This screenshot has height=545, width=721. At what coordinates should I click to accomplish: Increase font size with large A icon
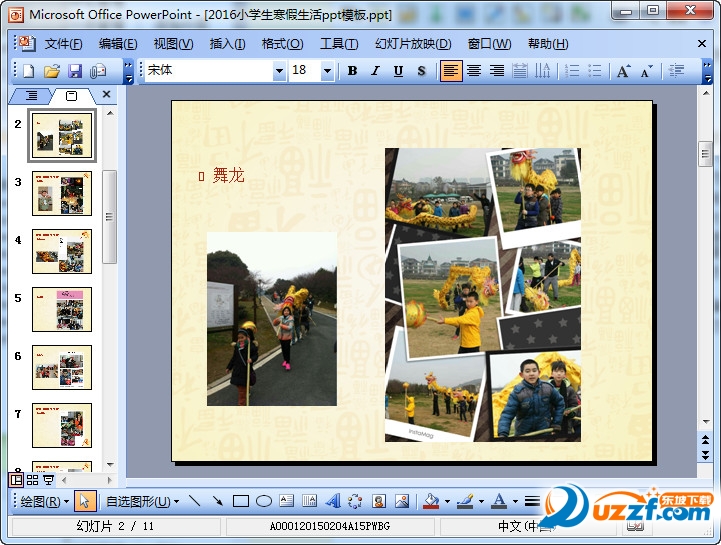[x=624, y=71]
